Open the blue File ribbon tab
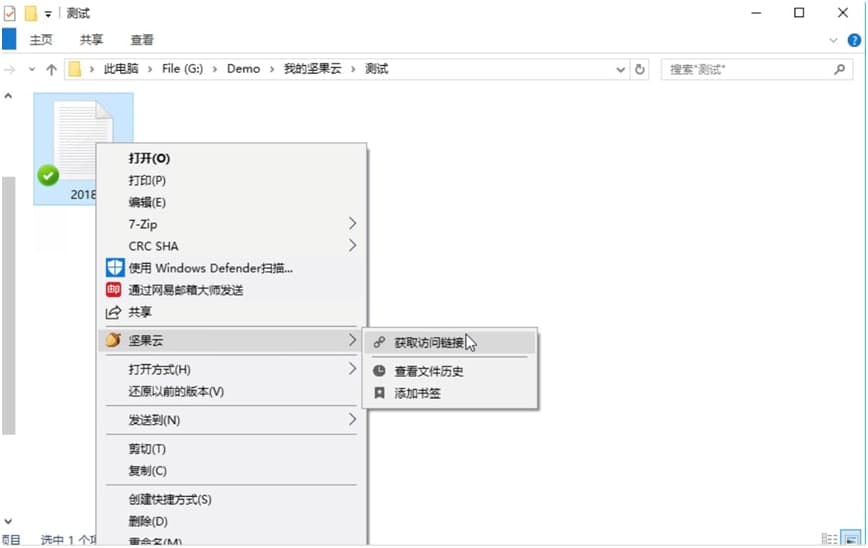This screenshot has width=868, height=548. click(x=9, y=39)
